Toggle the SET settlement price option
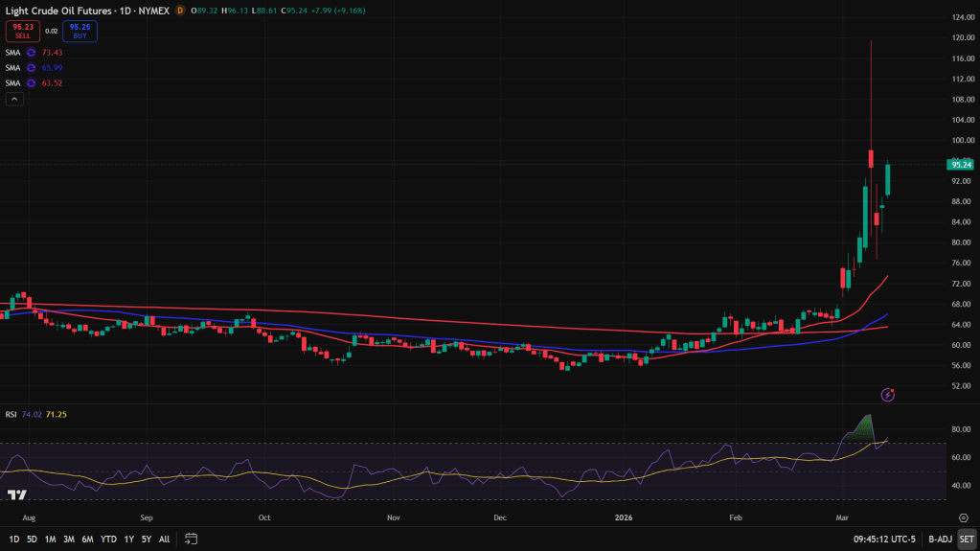The width and height of the screenshot is (980, 551). point(966,539)
